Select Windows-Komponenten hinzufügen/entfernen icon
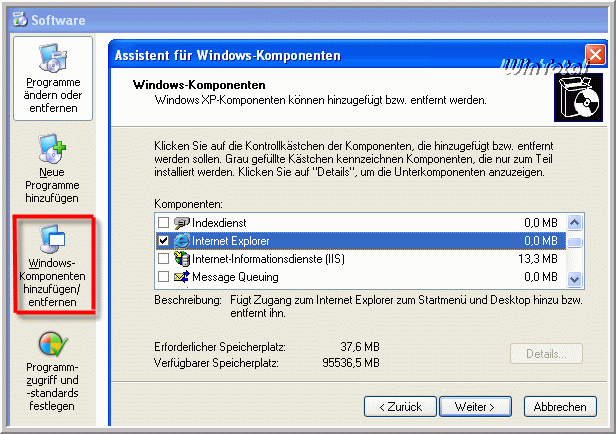This screenshot has width=616, height=434. pyautogui.click(x=54, y=238)
